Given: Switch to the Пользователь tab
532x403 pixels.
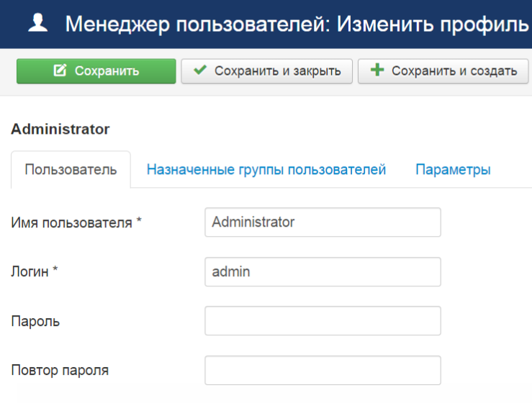Looking at the screenshot, I should [71, 170].
